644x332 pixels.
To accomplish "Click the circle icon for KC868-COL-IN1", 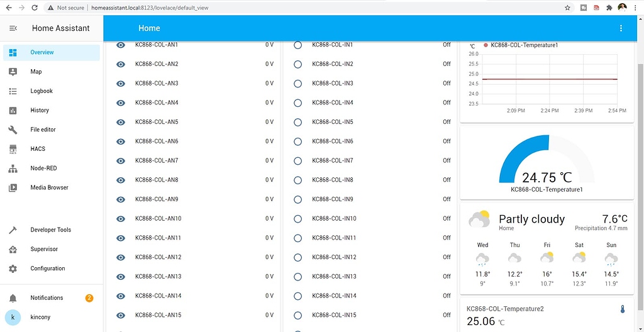I will (297, 45).
